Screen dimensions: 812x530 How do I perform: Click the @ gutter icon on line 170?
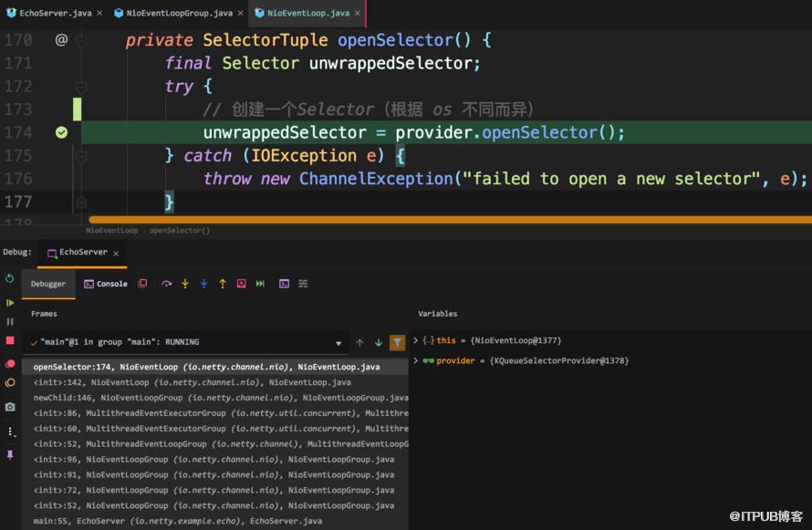point(61,39)
